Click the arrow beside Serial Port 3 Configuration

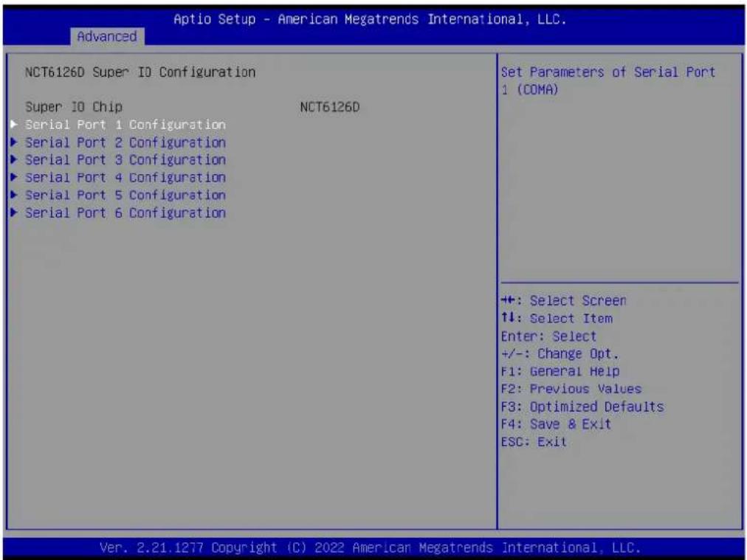tap(14, 159)
